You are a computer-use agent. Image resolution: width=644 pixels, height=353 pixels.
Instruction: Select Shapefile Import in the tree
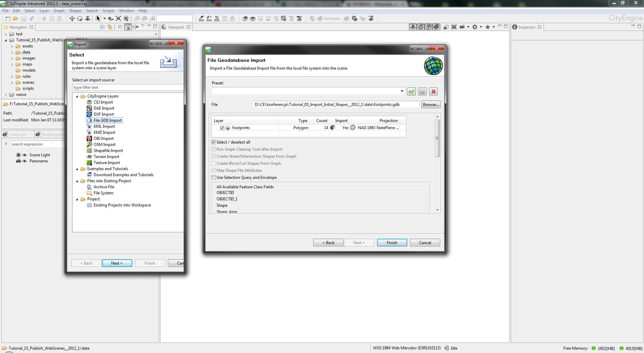108,151
